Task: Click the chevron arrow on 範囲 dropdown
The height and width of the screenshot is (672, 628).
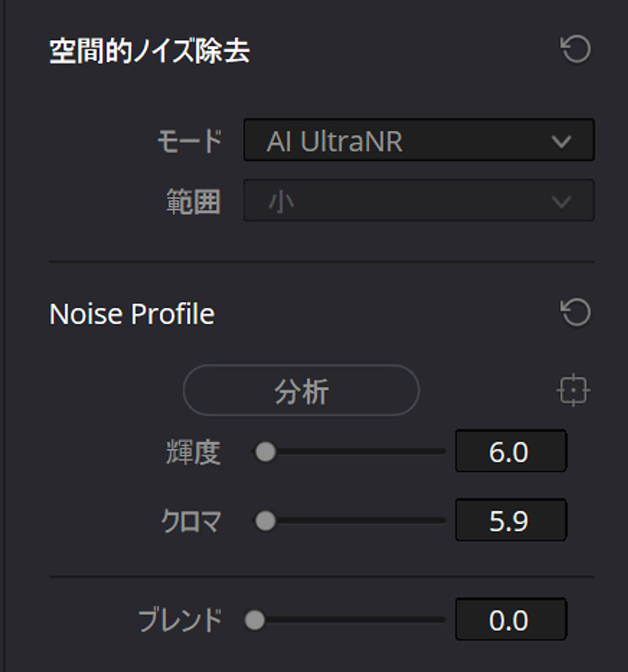Action: [561, 202]
